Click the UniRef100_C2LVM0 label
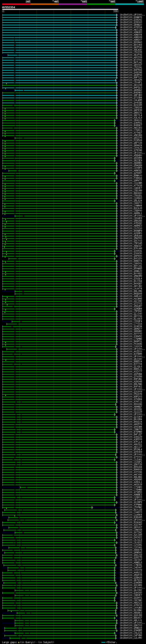 131,638
